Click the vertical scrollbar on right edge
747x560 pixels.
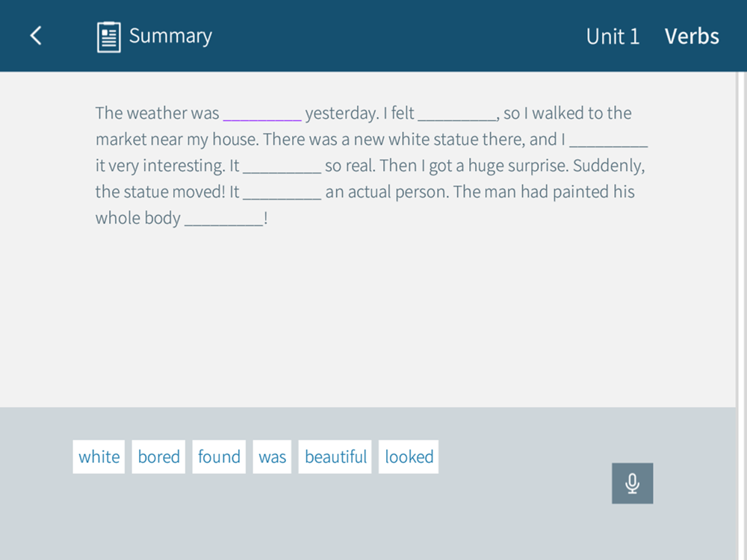[741, 315]
